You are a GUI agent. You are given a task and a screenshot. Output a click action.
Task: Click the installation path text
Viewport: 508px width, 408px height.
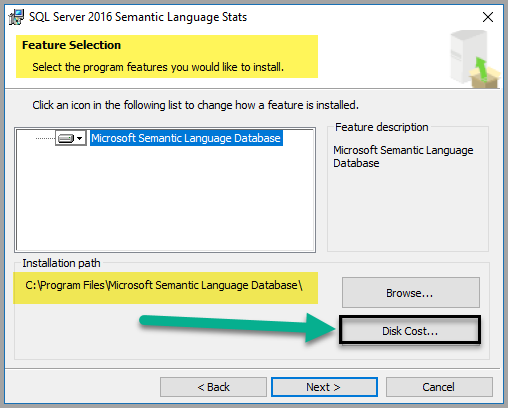point(164,285)
